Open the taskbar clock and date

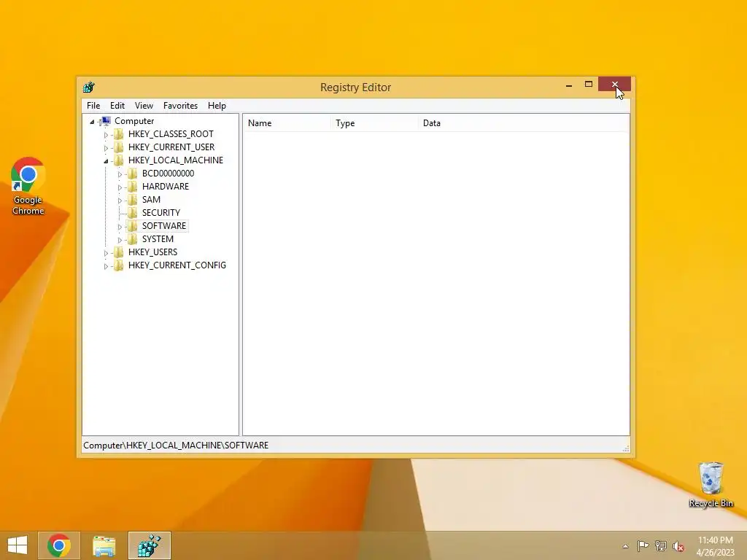point(716,546)
